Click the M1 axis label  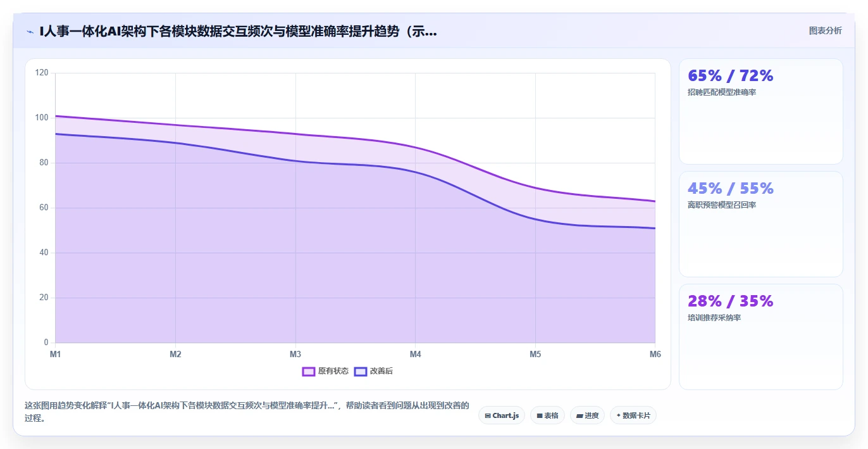click(x=56, y=355)
